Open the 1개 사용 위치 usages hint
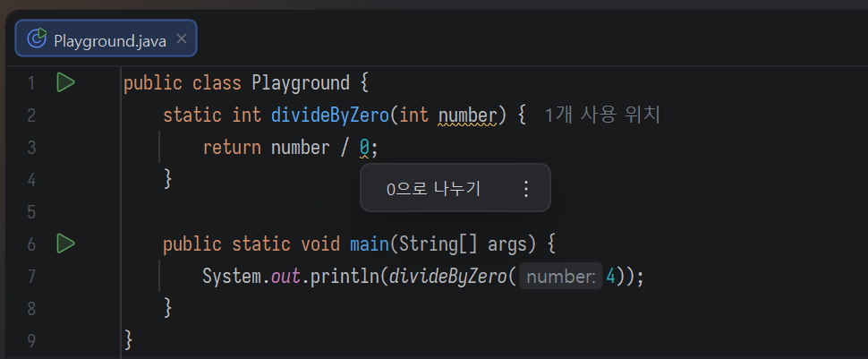Screen dimensions: 868x359 (x=601, y=115)
